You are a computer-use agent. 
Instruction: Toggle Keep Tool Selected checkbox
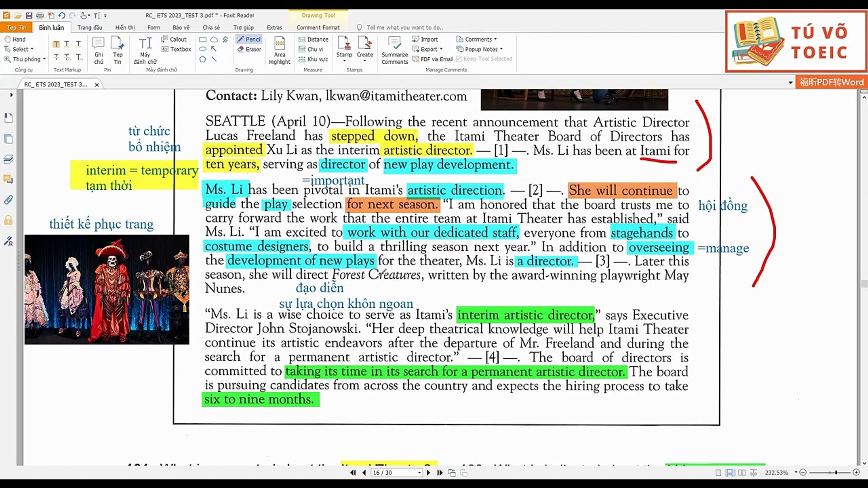[x=459, y=59]
